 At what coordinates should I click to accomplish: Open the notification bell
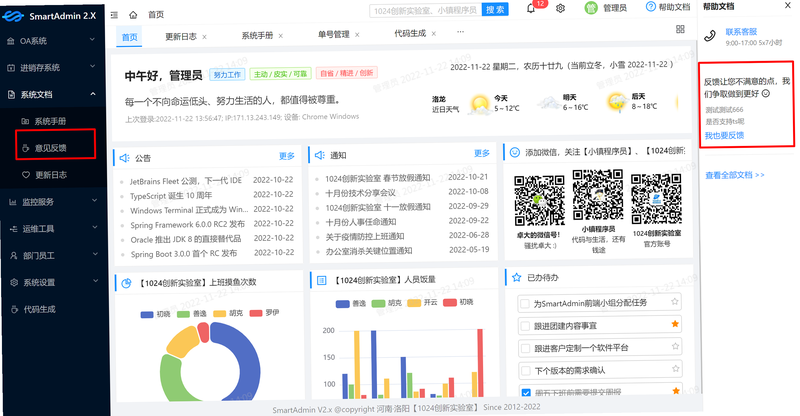pos(531,8)
